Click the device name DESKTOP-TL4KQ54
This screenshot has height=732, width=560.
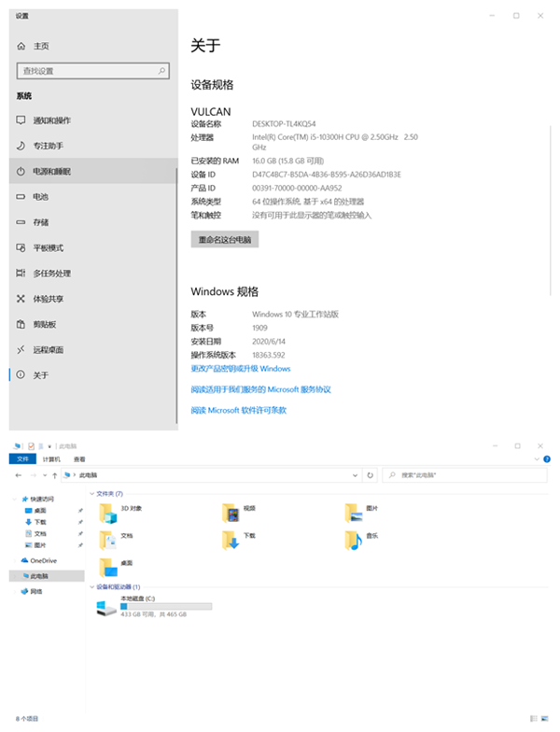[x=284, y=123]
